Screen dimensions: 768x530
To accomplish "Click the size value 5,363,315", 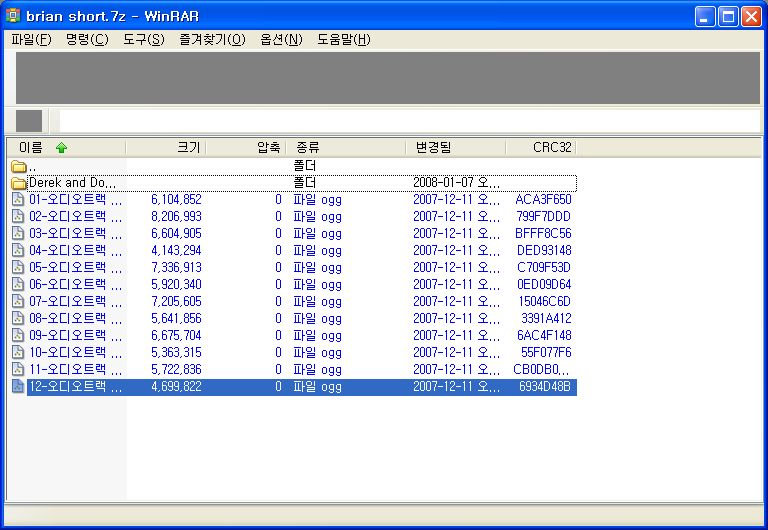I will (x=176, y=352).
